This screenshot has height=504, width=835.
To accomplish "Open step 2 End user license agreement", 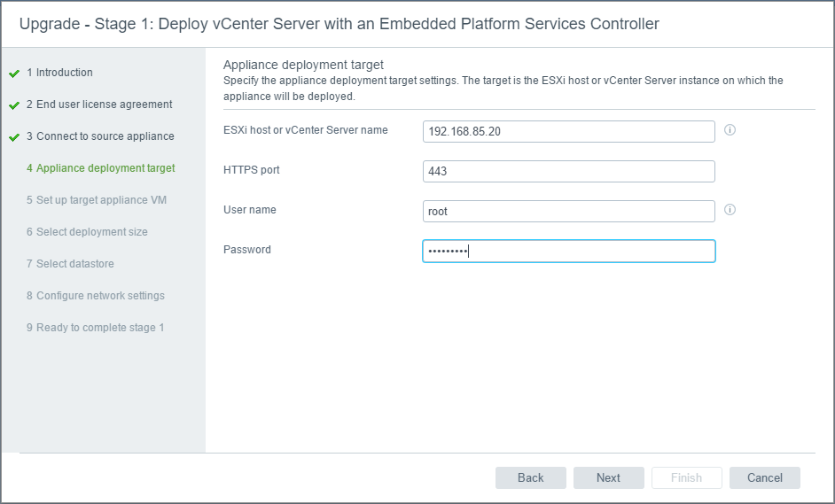I will coord(99,105).
